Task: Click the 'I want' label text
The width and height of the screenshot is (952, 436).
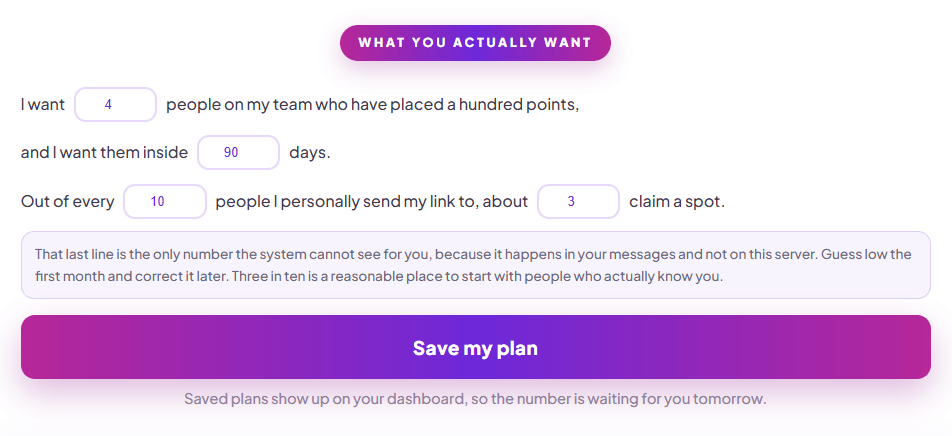Action: point(42,104)
